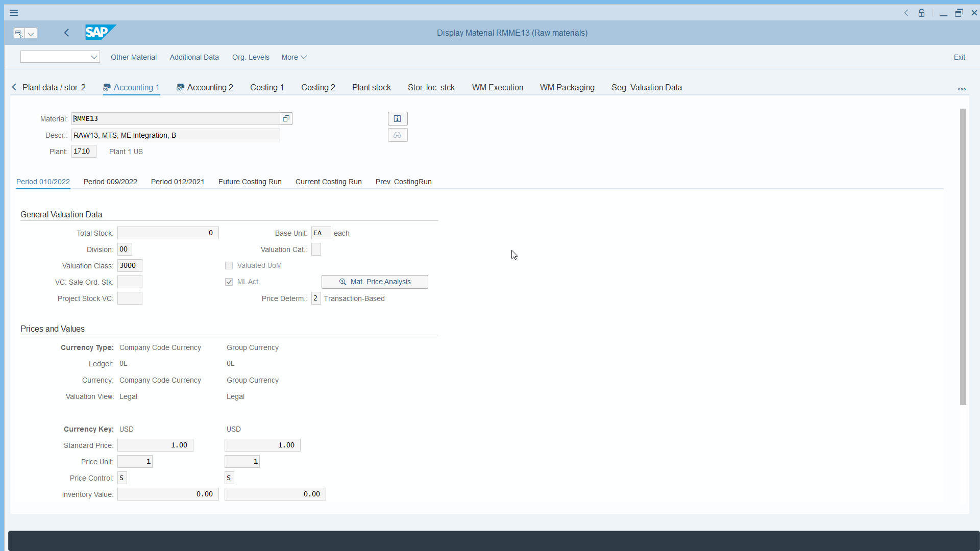980x551 pixels.
Task: Toggle the Valuated UoM checkbox
Action: 229,266
